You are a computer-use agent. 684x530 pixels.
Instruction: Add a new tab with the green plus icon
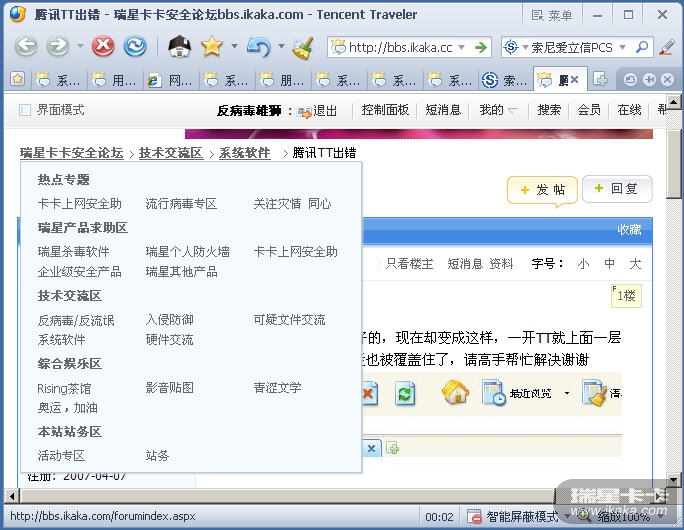tap(601, 79)
